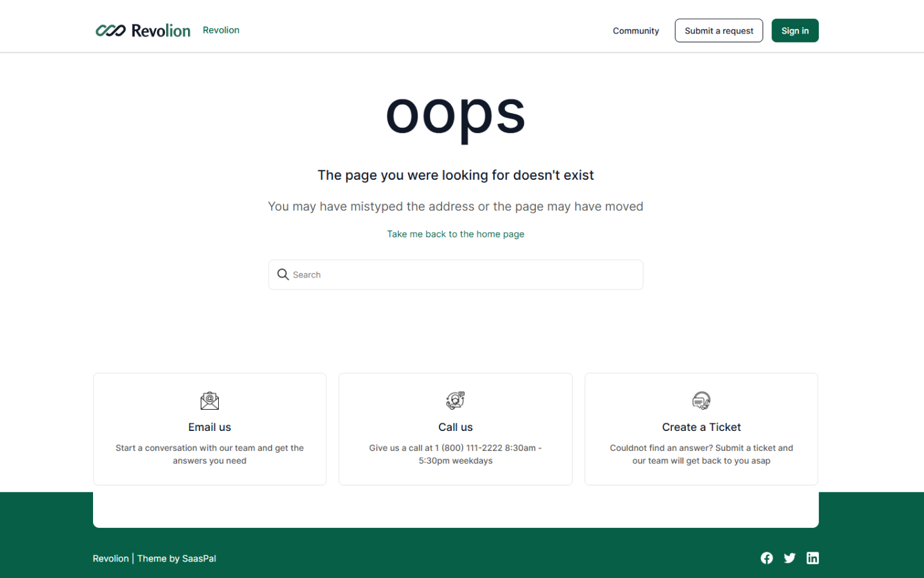The image size is (924, 578).
Task: Click the magnifying glass search icon
Action: (283, 275)
